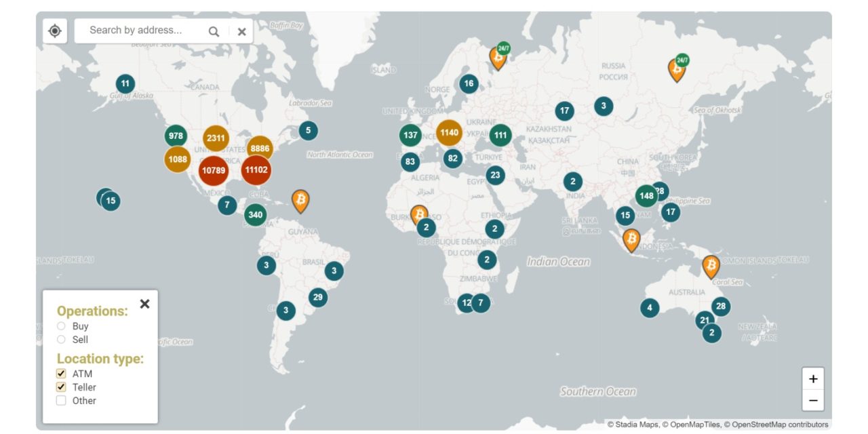This screenshot has height=434, width=868.
Task: Expand the 11102 cluster in southeastern US
Action: point(256,170)
